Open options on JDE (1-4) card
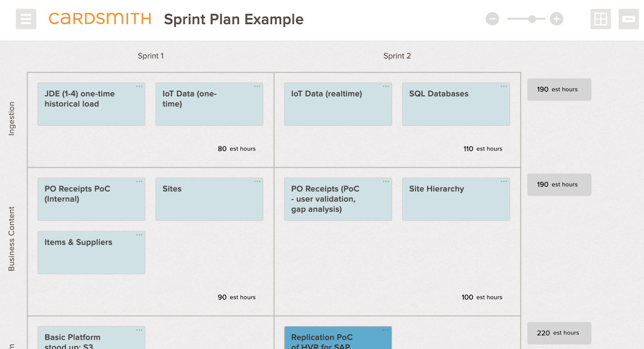Image resolution: width=644 pixels, height=349 pixels. (139, 87)
